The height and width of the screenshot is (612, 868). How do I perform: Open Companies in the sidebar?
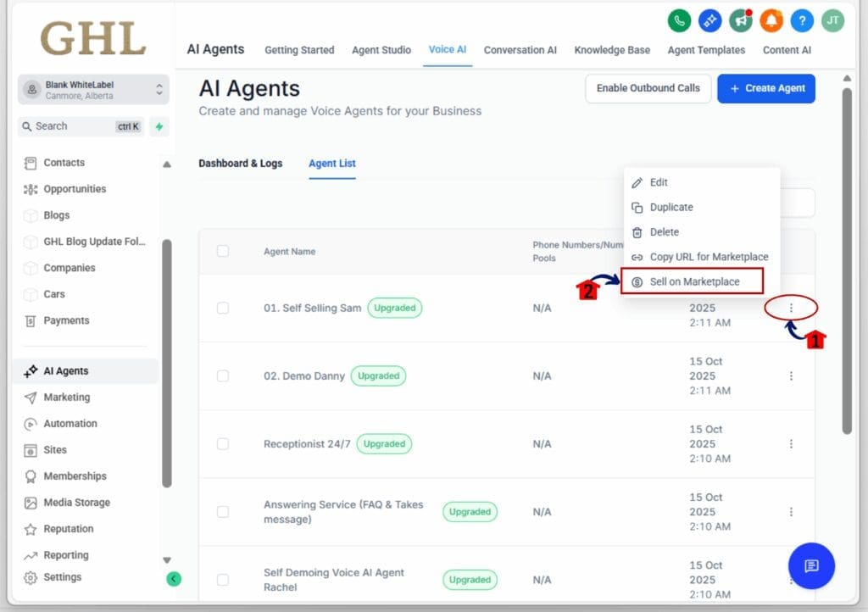pyautogui.click(x=70, y=268)
